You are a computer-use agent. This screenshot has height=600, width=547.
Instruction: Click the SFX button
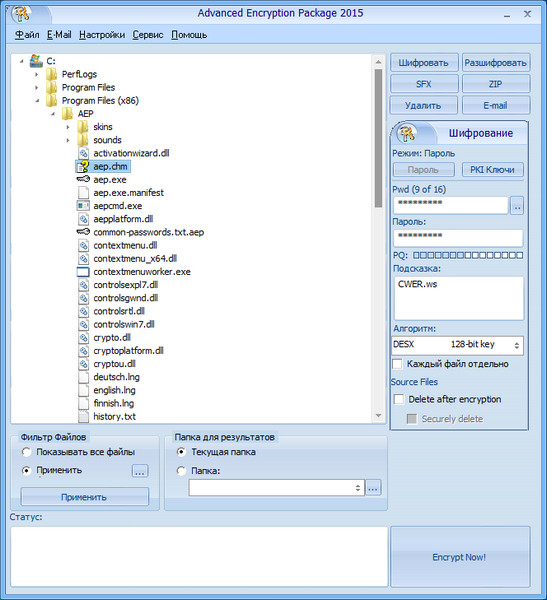(424, 84)
